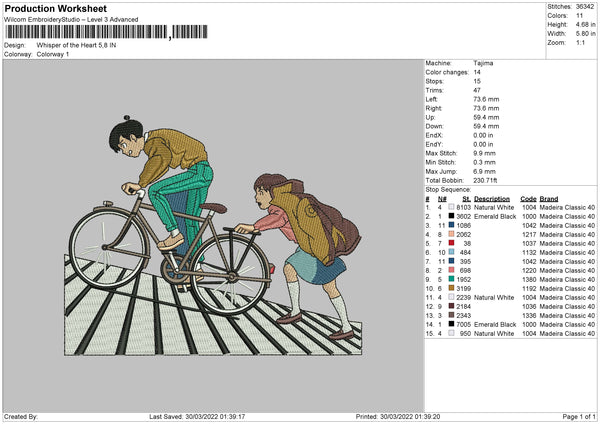Click the golden brown swatch in stop row 10

click(x=452, y=289)
